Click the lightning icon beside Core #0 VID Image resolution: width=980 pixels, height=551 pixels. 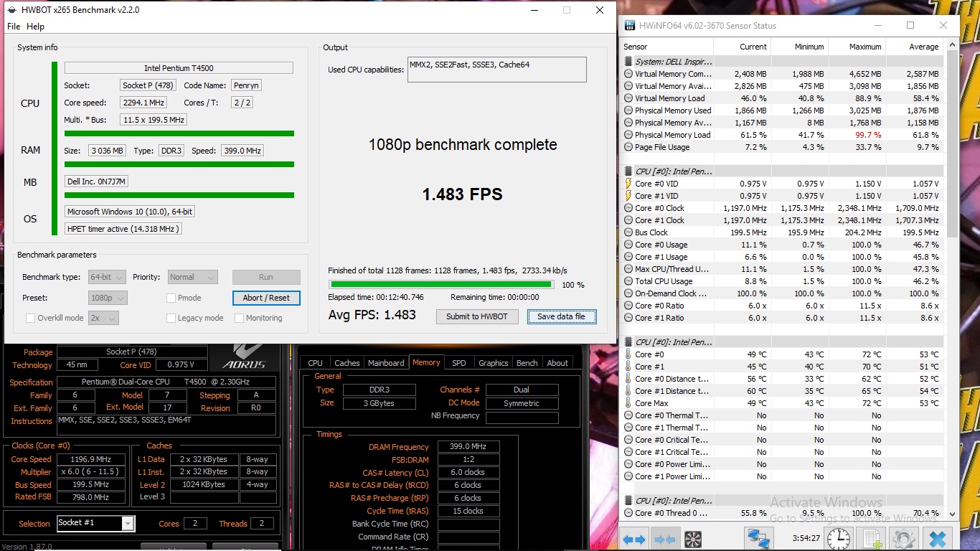628,184
